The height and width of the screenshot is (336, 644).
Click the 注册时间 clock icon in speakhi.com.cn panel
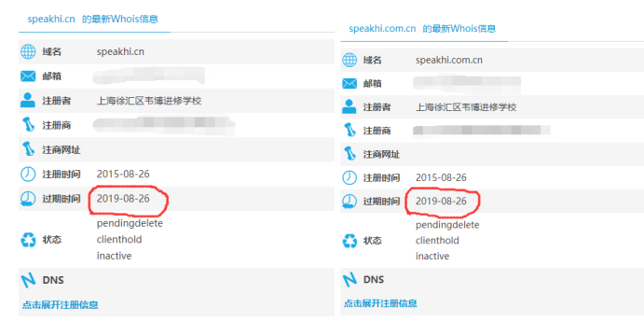pos(349,177)
